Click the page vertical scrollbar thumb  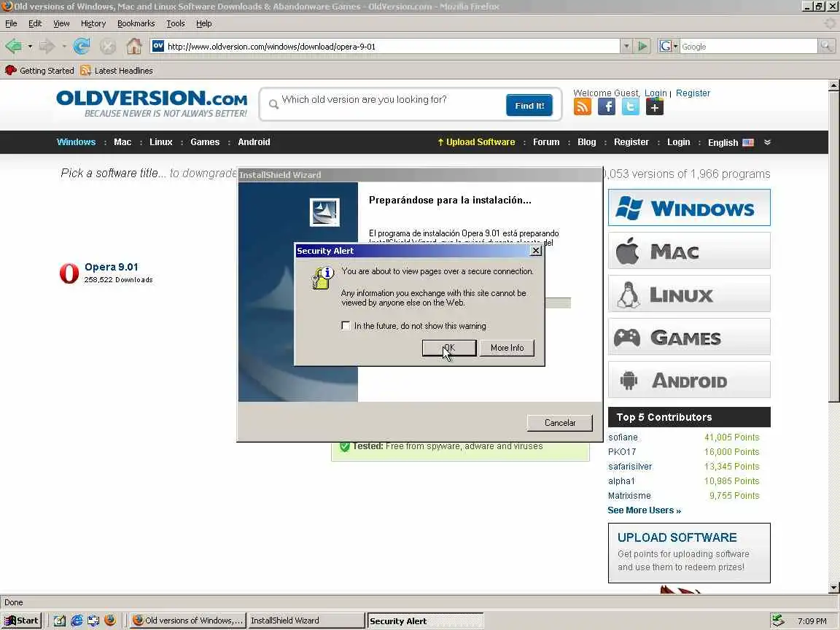(x=833, y=246)
